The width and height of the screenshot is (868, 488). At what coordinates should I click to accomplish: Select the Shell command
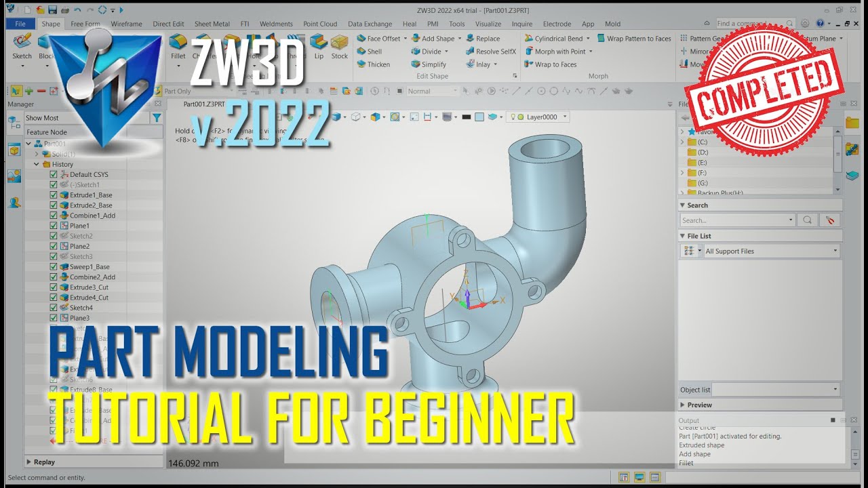(x=369, y=52)
